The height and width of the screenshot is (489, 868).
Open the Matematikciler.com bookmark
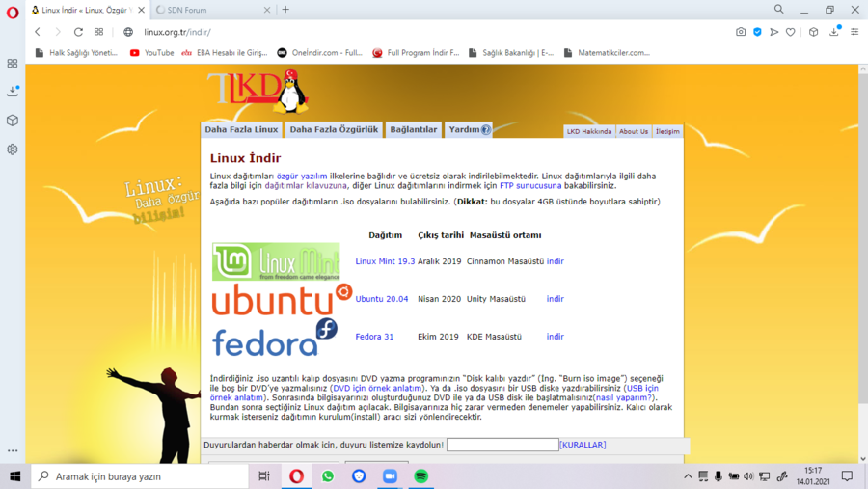(x=607, y=53)
